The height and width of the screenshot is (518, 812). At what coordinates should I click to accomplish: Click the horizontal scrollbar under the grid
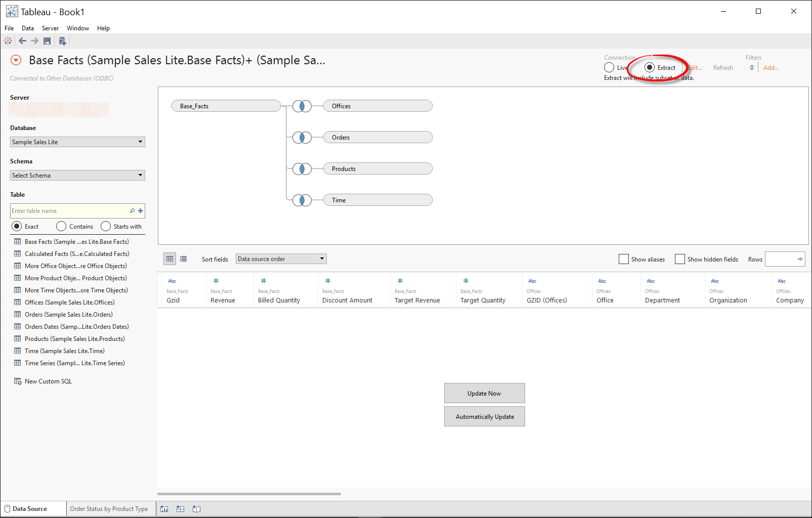[x=249, y=494]
